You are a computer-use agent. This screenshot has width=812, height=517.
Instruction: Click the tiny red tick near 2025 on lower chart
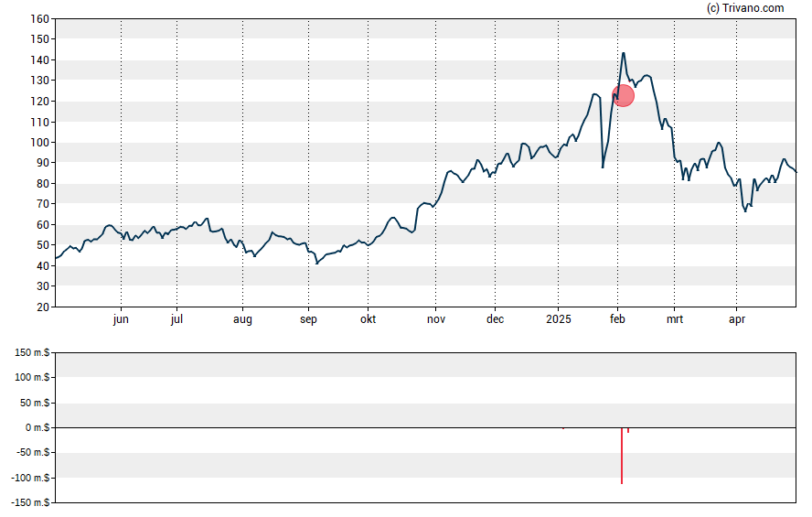563,428
